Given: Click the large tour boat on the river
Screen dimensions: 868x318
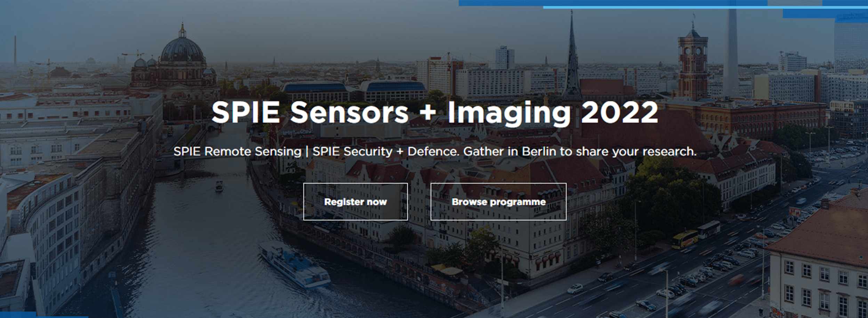Looking at the screenshot, I should pyautogui.click(x=294, y=266).
